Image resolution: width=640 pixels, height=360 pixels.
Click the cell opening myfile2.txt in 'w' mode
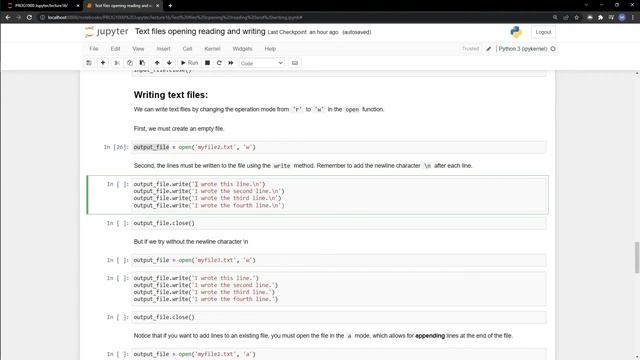point(339,147)
